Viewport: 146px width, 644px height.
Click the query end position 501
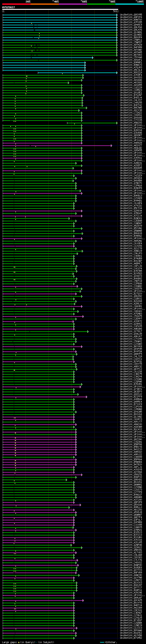(115, 11)
